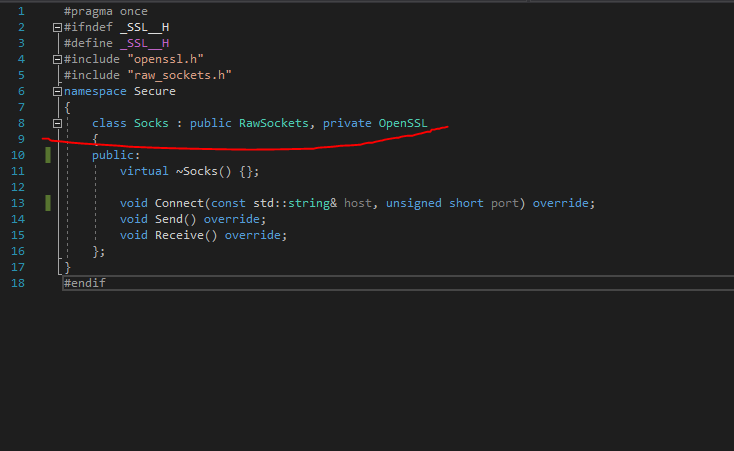734x451 pixels.
Task: Click the purple _SSL__H macro in #define
Action: [x=145, y=43]
